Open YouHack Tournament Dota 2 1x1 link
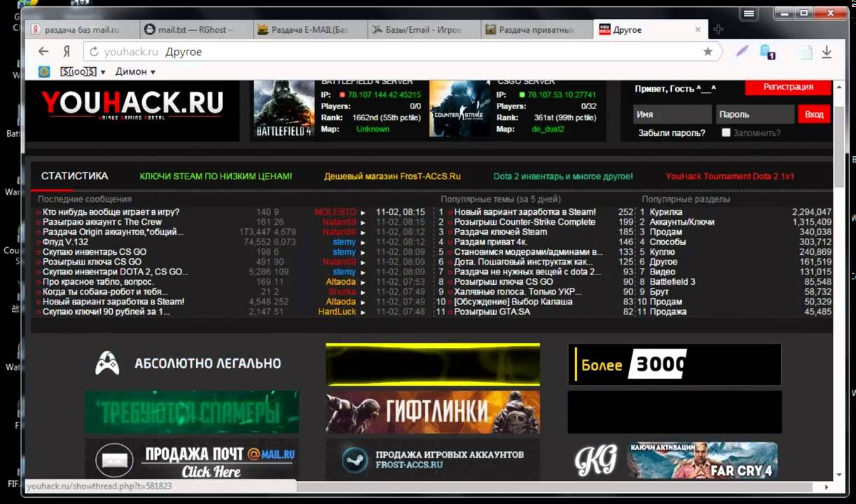The width and height of the screenshot is (856, 504). [730, 176]
